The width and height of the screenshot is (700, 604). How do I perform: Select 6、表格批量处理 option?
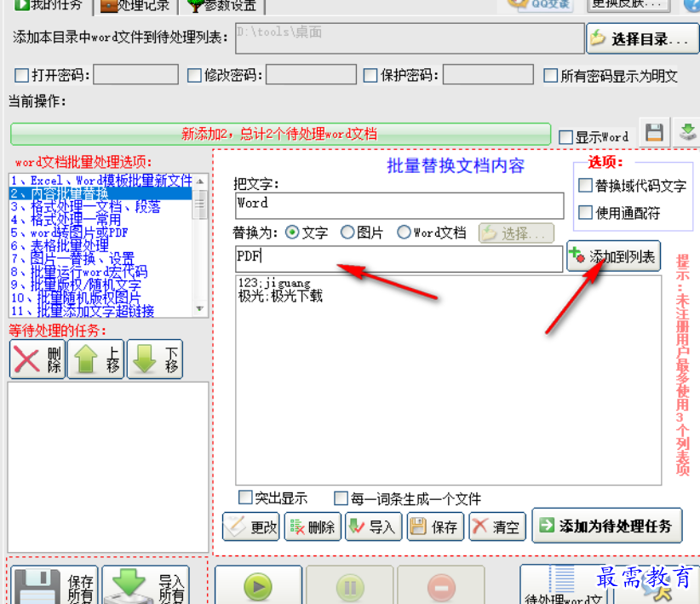[x=100, y=245]
